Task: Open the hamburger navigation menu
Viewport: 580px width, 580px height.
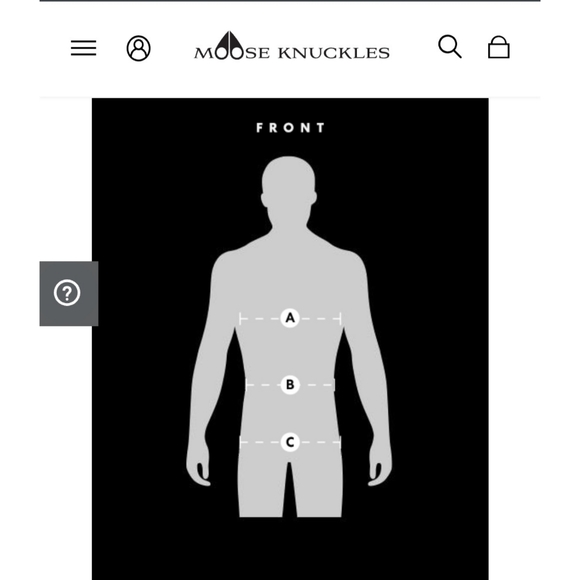Action: [x=84, y=48]
